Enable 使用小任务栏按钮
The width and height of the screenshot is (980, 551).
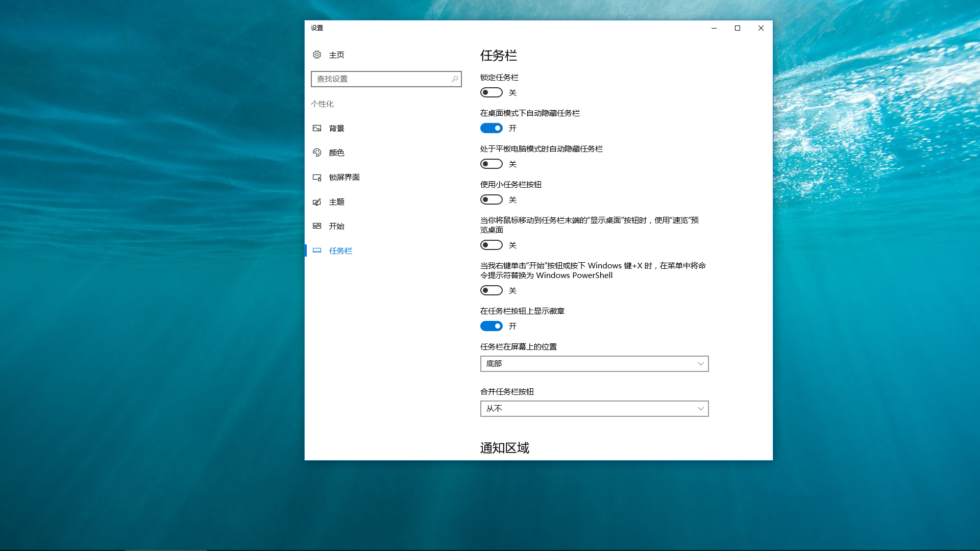coord(491,199)
